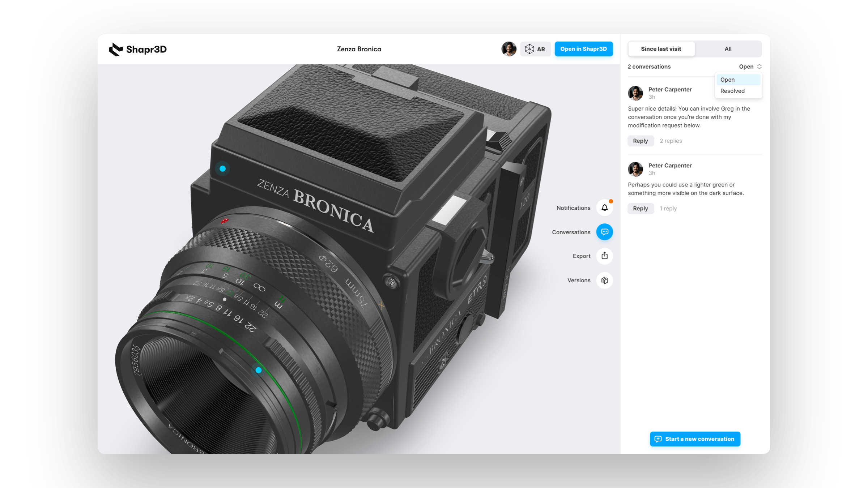Choose Resolved from the status list
868x488 pixels.
point(738,91)
